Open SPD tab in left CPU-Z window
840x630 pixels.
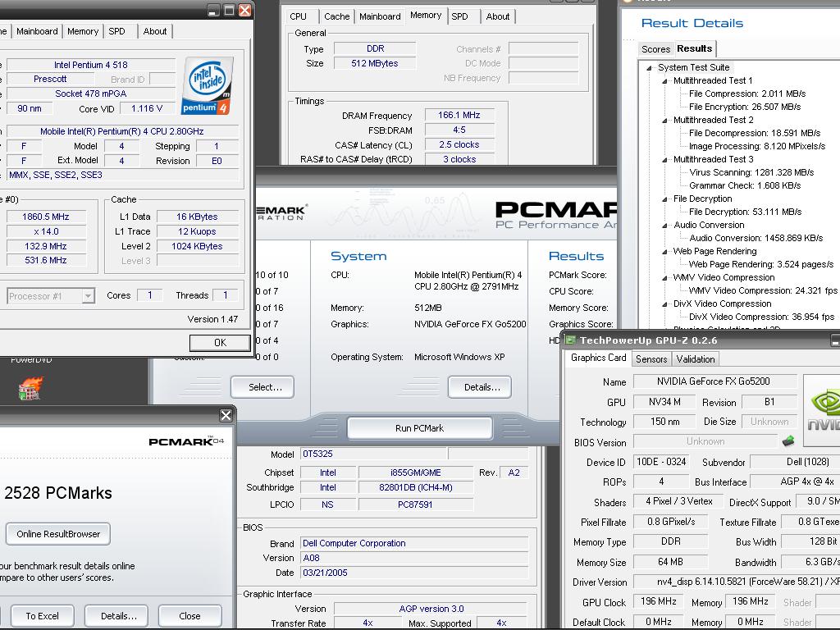pos(116,31)
